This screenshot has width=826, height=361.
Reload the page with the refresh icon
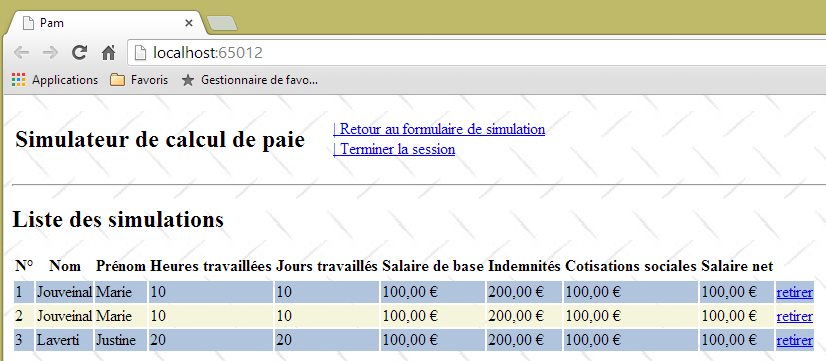(80, 52)
